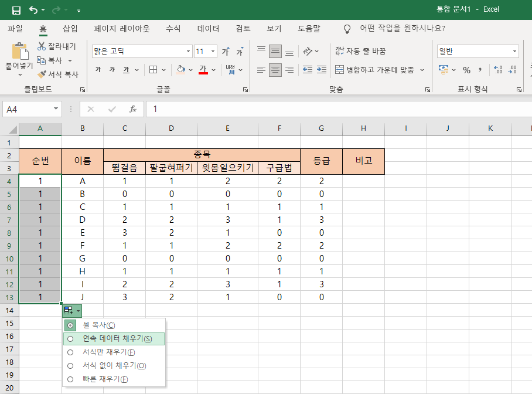Image resolution: width=532 pixels, height=394 pixels.
Task: Expand Merge and Center options arrow
Action: pyautogui.click(x=422, y=70)
